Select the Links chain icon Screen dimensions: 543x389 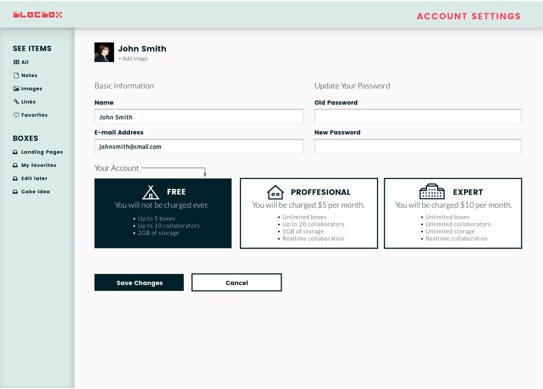pyautogui.click(x=16, y=102)
